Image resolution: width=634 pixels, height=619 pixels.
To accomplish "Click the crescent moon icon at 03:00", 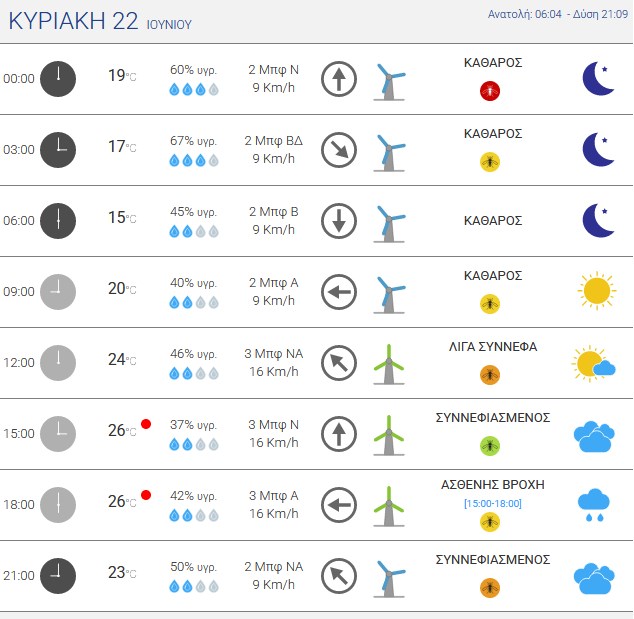I will [598, 150].
